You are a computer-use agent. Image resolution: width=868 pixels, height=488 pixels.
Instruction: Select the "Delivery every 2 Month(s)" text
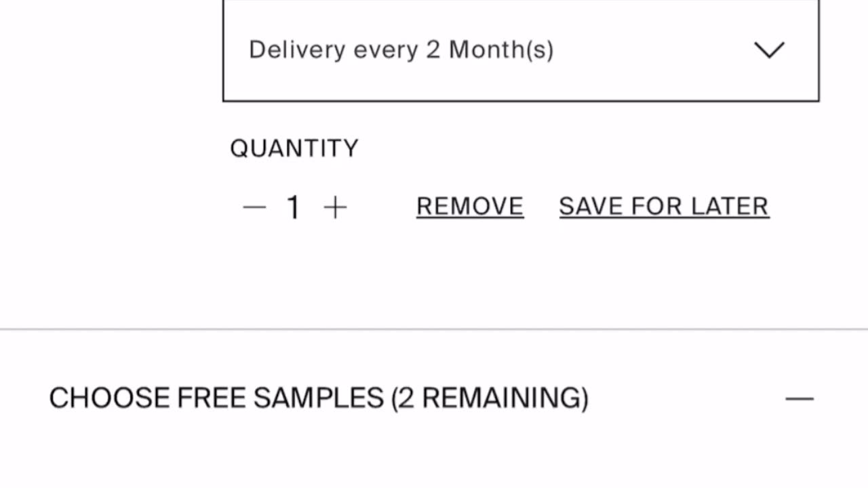tap(401, 50)
